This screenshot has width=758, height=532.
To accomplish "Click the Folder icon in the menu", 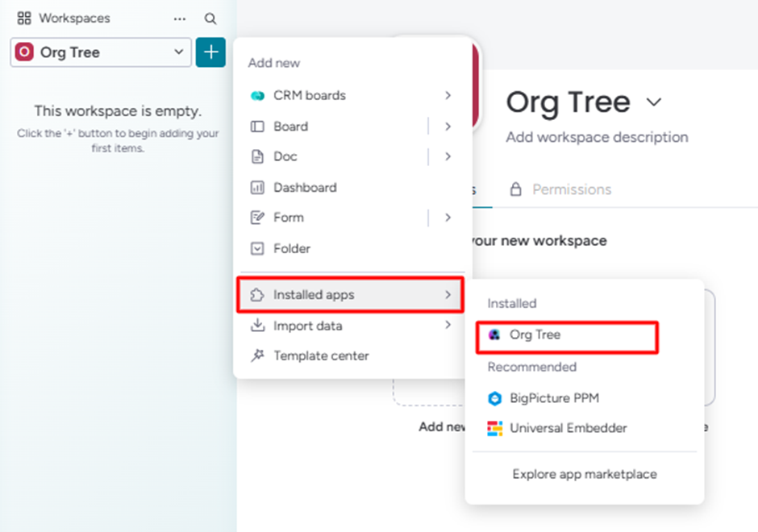I will click(257, 248).
